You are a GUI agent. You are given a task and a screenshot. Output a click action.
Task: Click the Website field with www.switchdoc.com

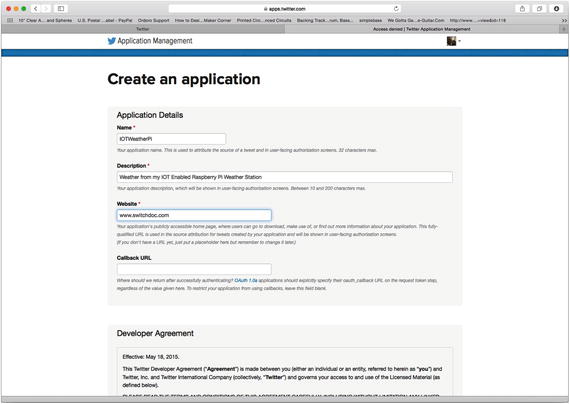(194, 215)
